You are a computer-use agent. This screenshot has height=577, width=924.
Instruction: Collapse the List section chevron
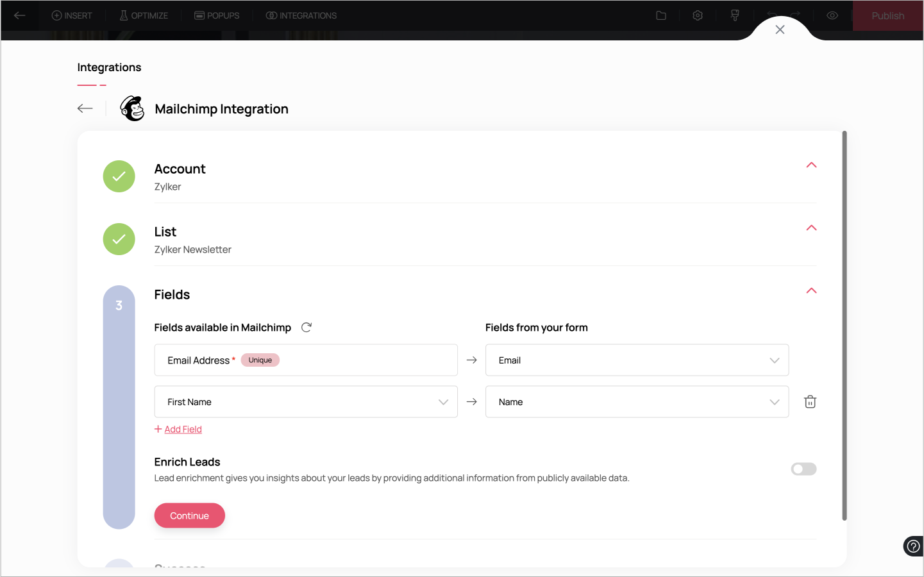[811, 228]
